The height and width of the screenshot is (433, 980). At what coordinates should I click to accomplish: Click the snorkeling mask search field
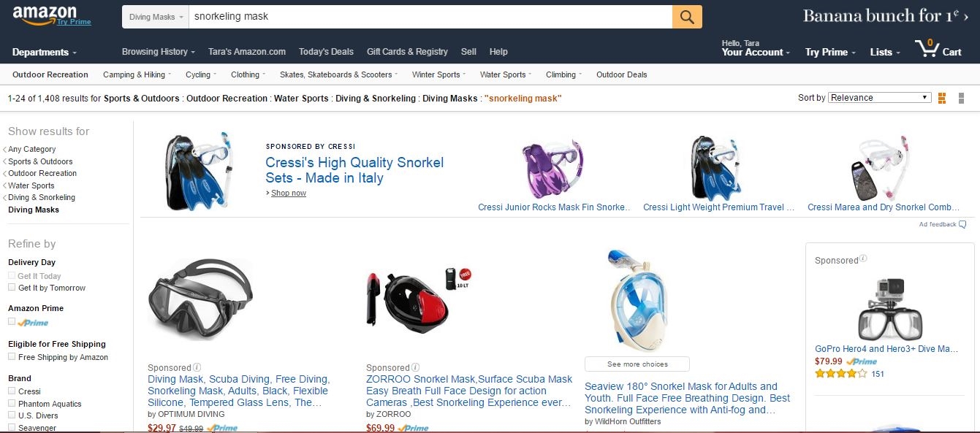[x=430, y=17]
